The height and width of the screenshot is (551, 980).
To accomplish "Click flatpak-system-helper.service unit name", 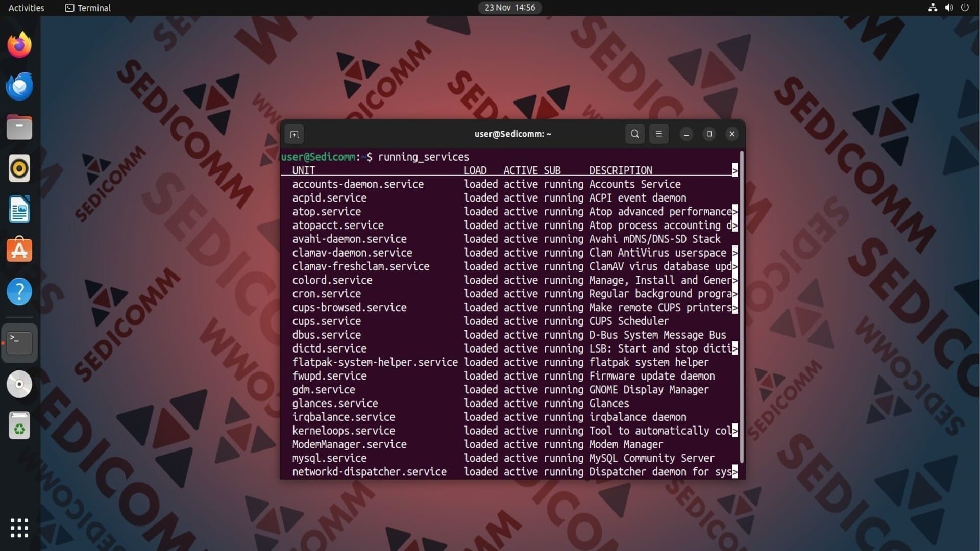I will click(x=375, y=362).
